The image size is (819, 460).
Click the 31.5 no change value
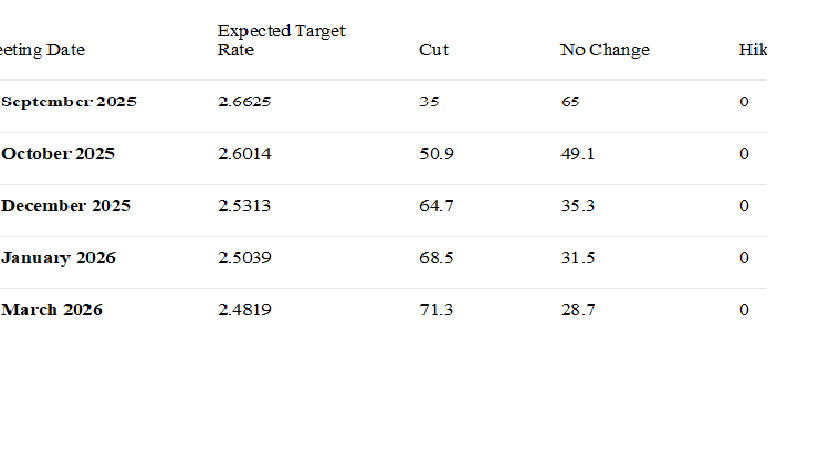577,258
